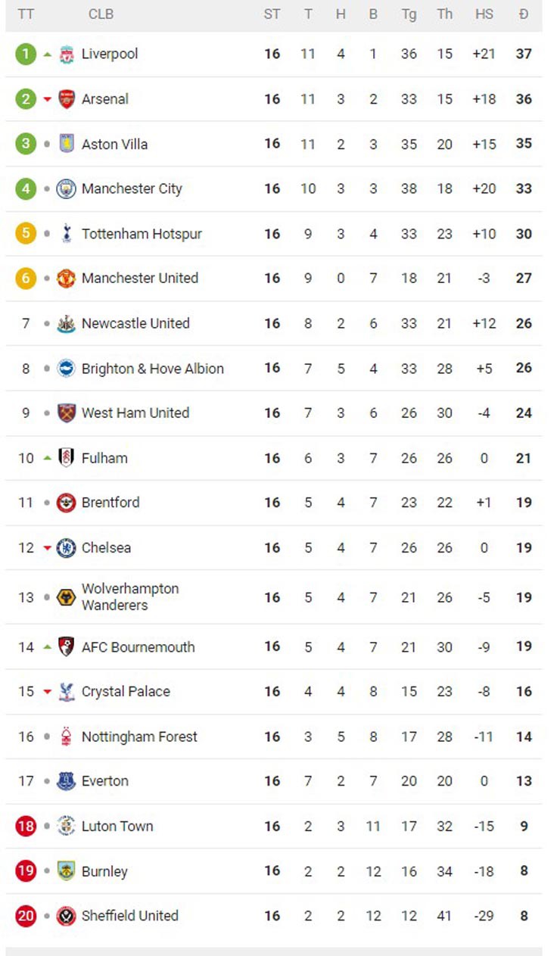Click the Liverpool club crest icon

pos(67,54)
